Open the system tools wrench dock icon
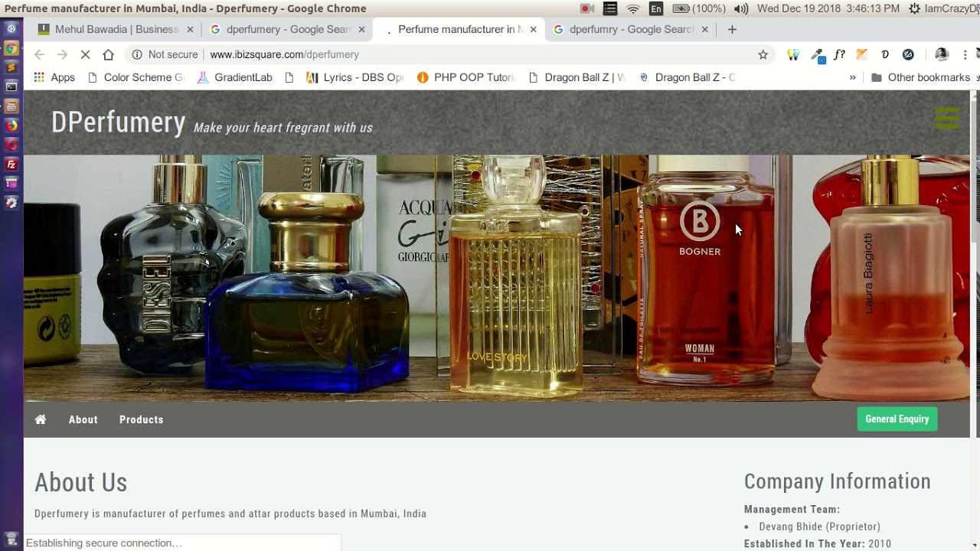Image resolution: width=980 pixels, height=551 pixels. point(11,203)
